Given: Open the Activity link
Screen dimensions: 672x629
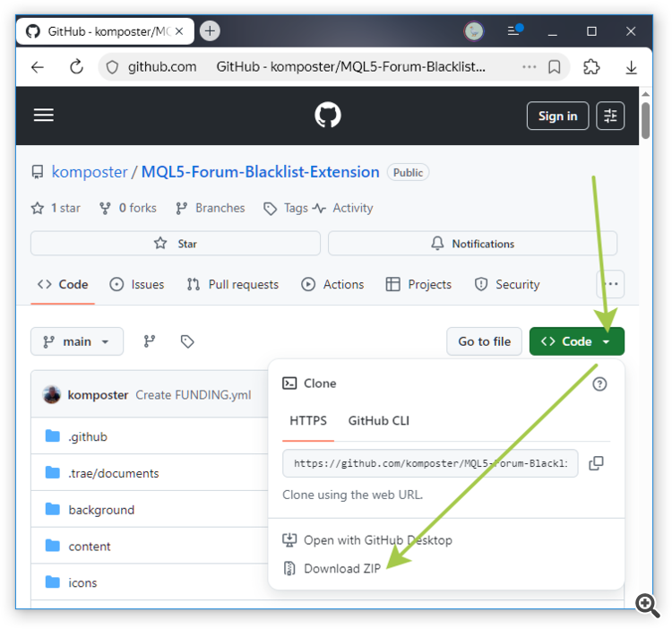Looking at the screenshot, I should click(x=343, y=208).
